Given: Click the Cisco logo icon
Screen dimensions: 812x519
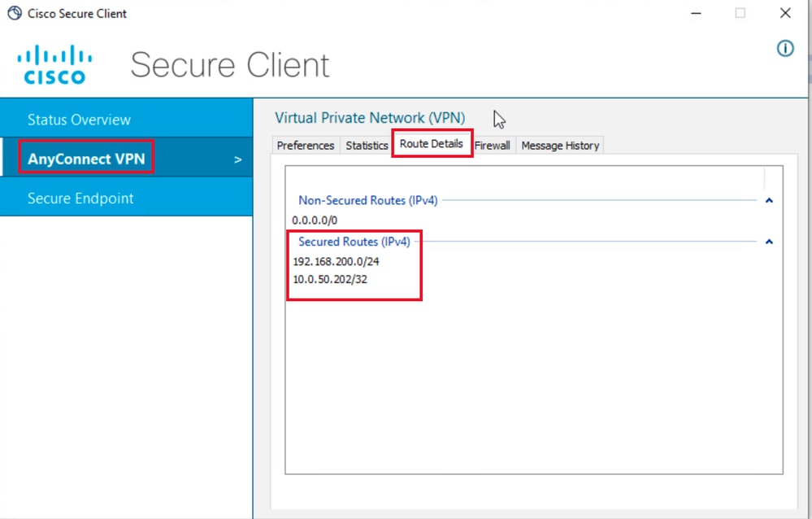Looking at the screenshot, I should pyautogui.click(x=54, y=63).
